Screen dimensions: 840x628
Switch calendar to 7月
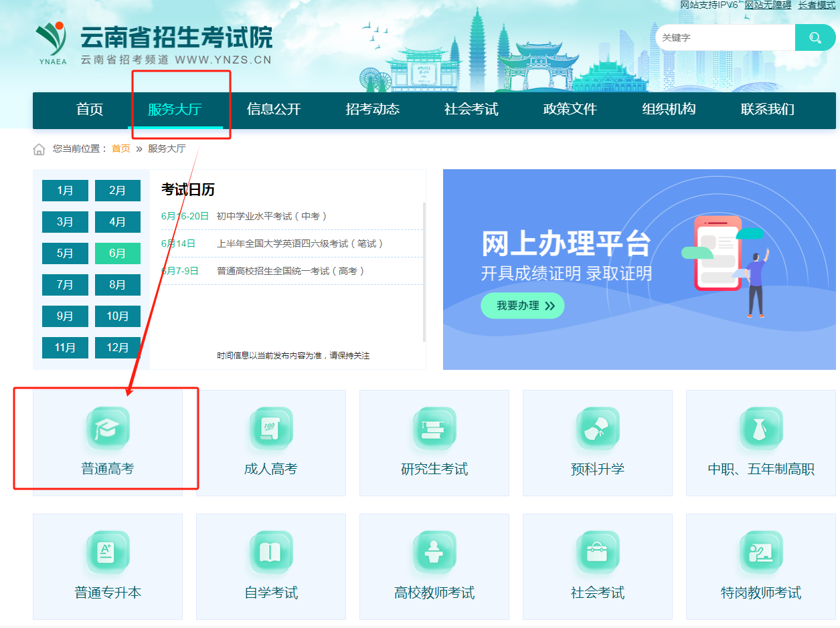click(x=65, y=285)
